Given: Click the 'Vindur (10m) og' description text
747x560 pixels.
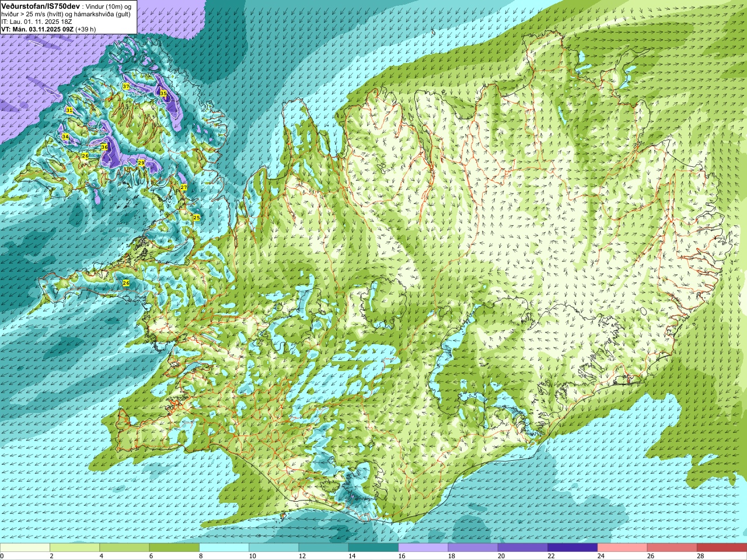Looking at the screenshot, I should pyautogui.click(x=109, y=6).
